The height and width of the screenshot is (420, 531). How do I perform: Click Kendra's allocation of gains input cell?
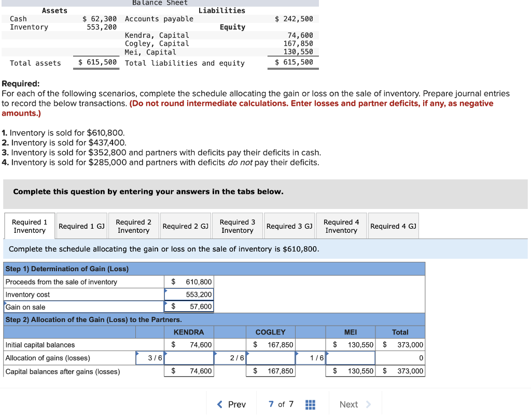[x=189, y=358]
